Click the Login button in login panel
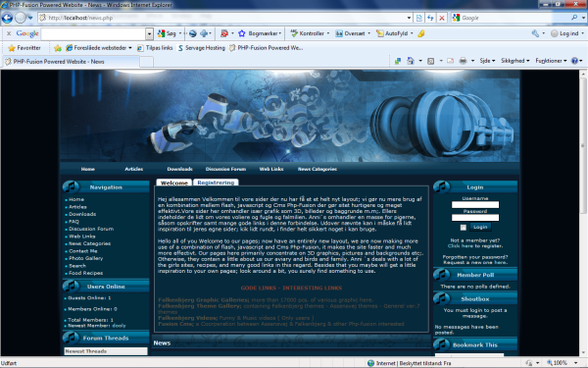588x368 pixels. click(480, 227)
